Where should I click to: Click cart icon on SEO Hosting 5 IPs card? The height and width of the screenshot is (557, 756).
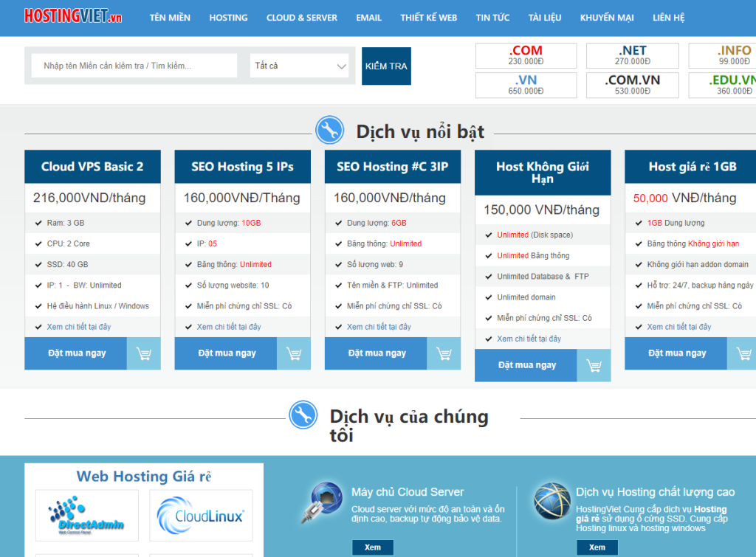[294, 353]
